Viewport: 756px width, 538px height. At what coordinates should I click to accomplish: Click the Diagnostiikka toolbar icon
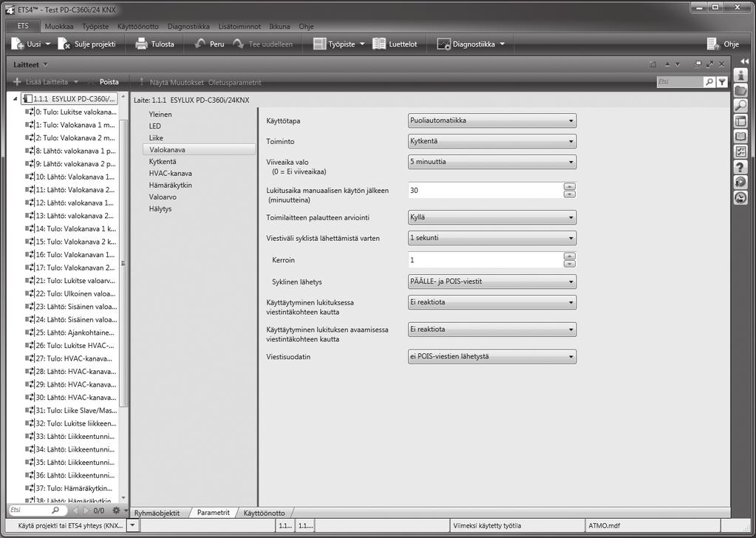tap(443, 44)
